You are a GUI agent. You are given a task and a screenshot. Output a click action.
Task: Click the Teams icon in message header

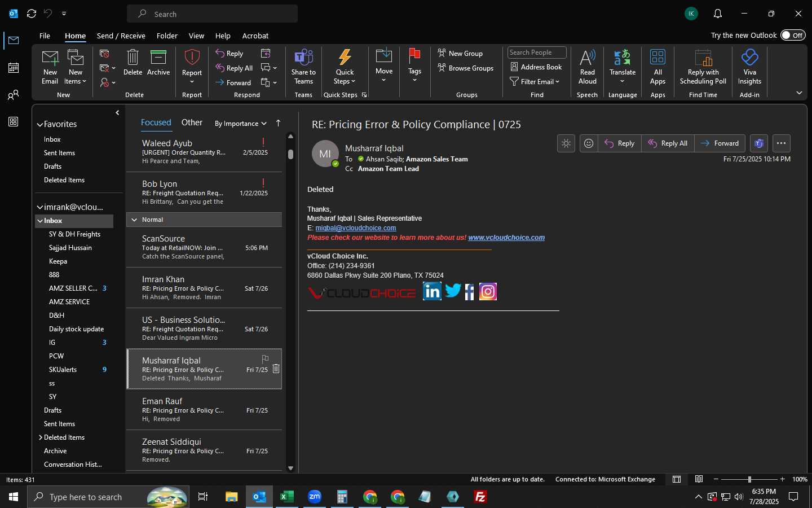[759, 143]
